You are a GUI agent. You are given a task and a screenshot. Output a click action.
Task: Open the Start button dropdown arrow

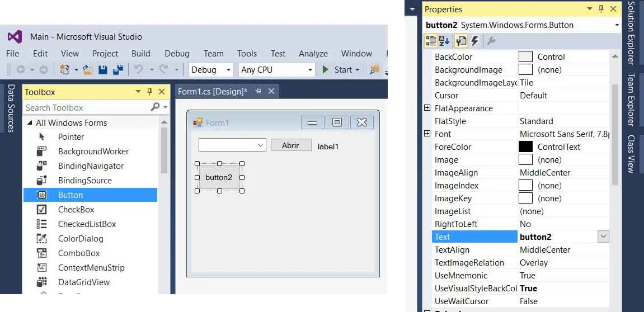pyautogui.click(x=357, y=70)
